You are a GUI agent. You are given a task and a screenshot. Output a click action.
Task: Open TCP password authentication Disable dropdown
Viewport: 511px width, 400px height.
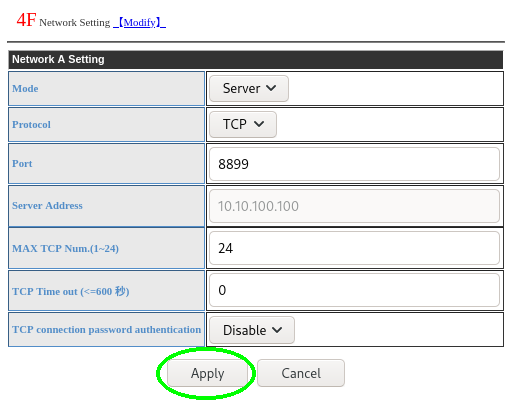click(252, 330)
